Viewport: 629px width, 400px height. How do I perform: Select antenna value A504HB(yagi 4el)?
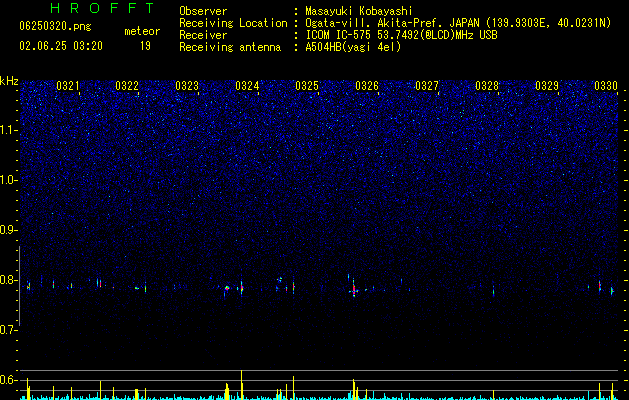[x=353, y=47]
